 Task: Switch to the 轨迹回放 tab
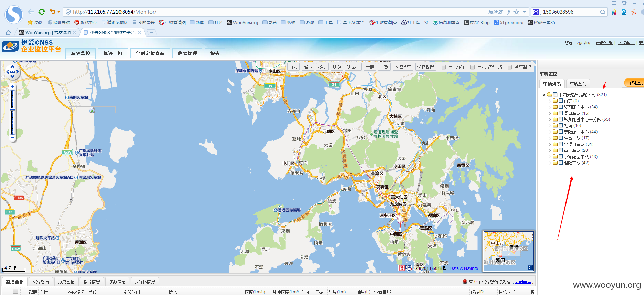(113, 53)
